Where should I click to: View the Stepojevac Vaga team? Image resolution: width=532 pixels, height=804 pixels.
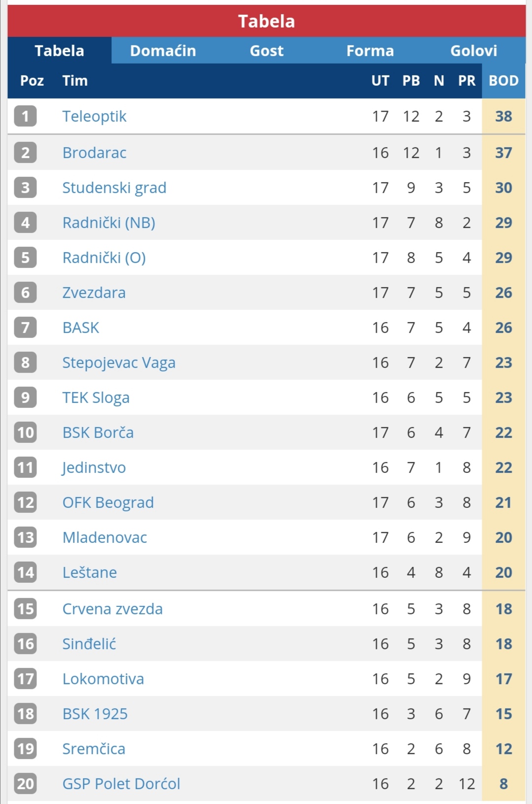pyautogui.click(x=119, y=363)
